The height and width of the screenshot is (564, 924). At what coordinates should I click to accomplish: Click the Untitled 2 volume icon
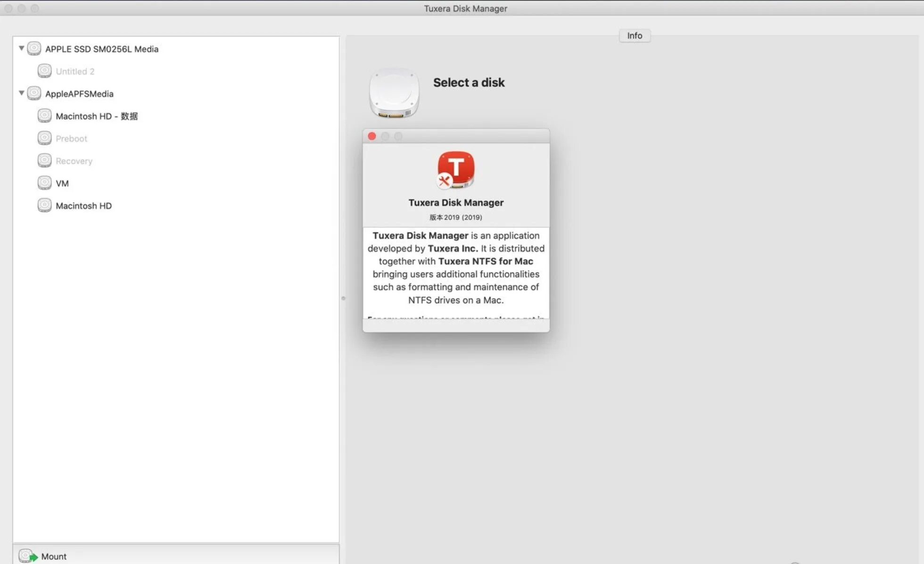click(44, 71)
